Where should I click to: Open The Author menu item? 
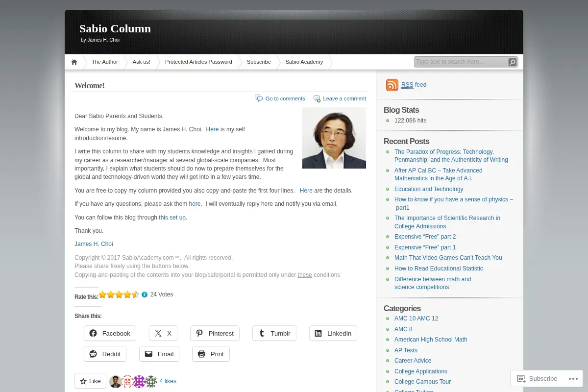105,62
